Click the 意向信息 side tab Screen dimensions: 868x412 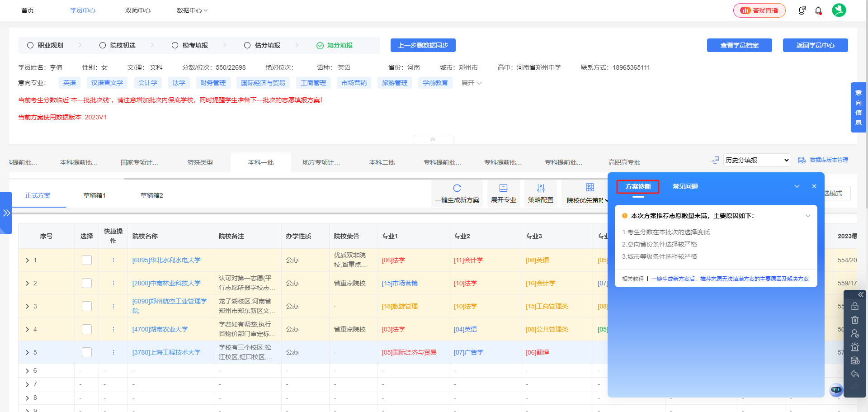pos(859,107)
